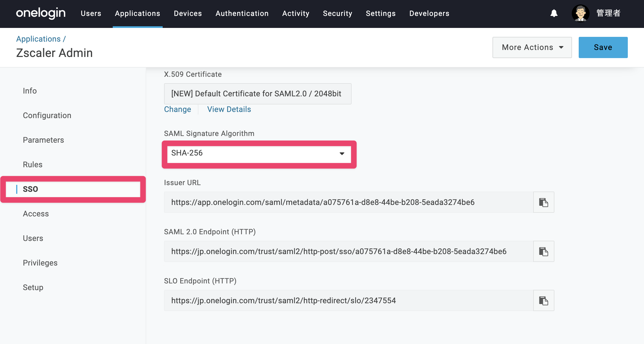
Task: Click the OneLogin logo
Action: coord(41,13)
